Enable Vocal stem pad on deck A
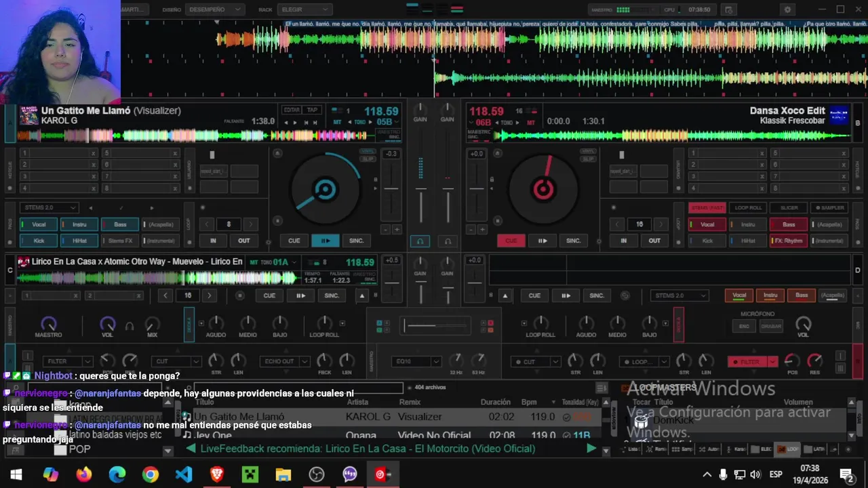 (x=39, y=224)
